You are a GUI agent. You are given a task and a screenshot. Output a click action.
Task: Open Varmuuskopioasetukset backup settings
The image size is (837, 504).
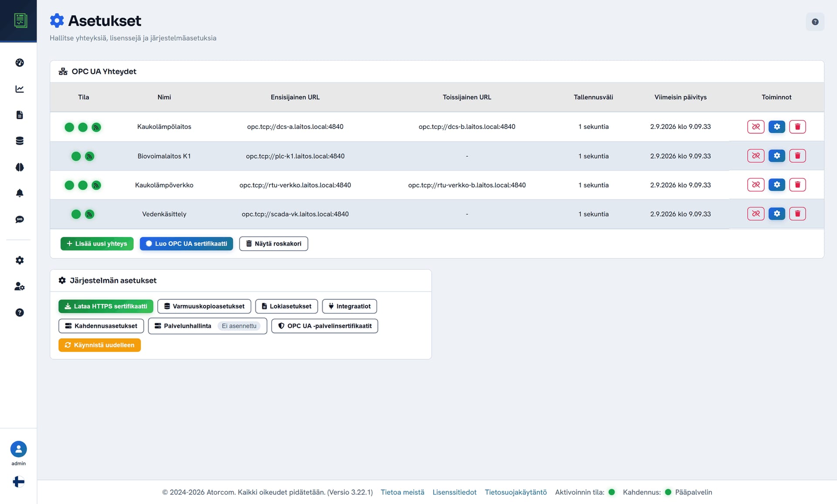(x=204, y=306)
